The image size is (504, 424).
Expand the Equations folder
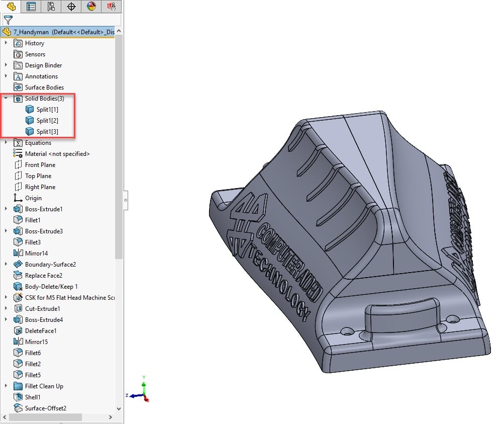click(6, 142)
